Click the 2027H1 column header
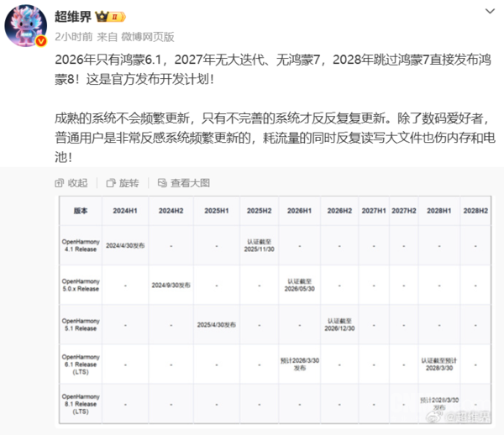The image size is (504, 435). pyautogui.click(x=374, y=211)
